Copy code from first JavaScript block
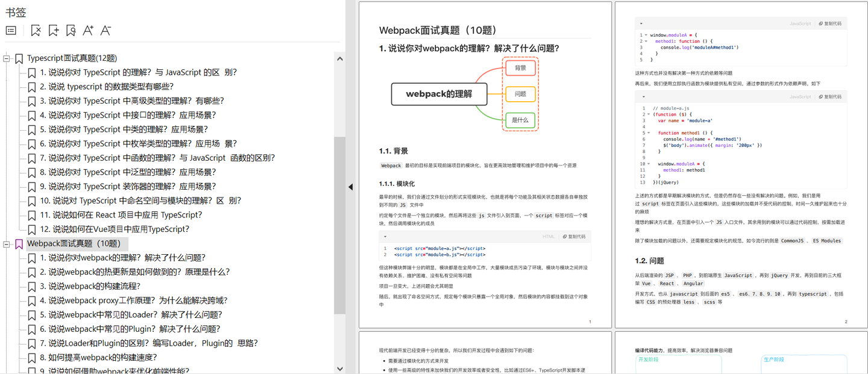Screen dimensions: 868x374 (829, 23)
